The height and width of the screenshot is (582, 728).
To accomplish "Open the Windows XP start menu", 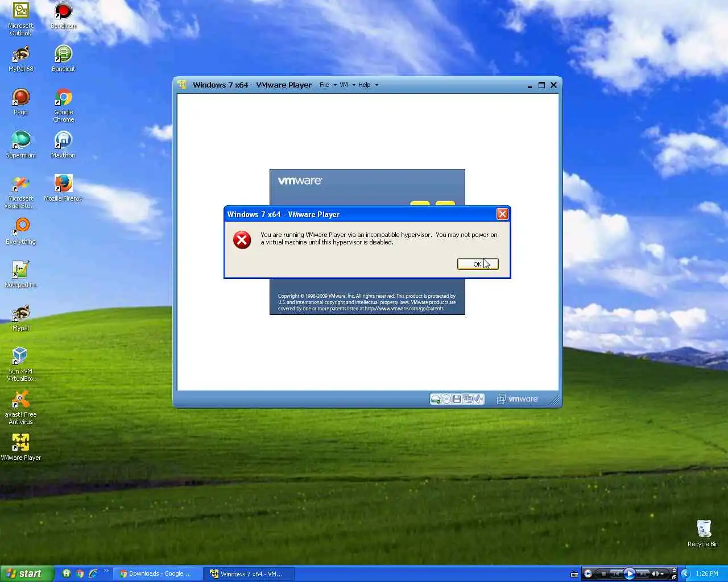I will [27, 573].
